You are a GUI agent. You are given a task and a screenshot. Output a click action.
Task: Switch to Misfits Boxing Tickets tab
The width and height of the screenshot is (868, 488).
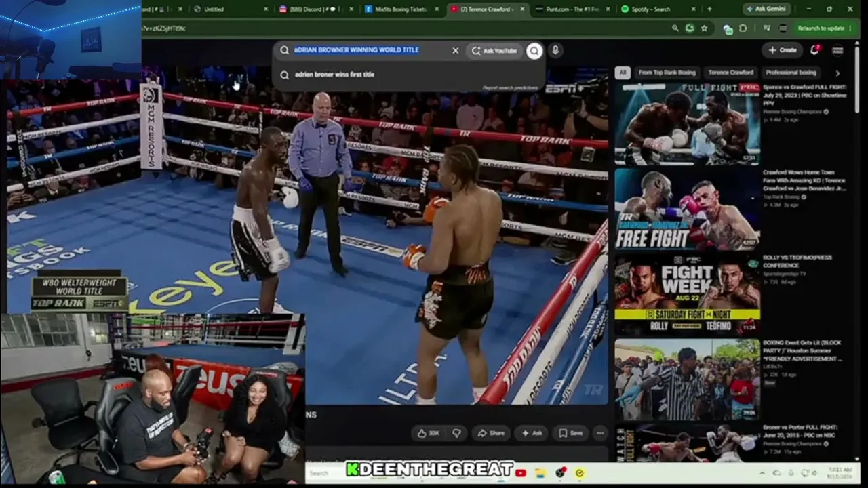point(400,9)
